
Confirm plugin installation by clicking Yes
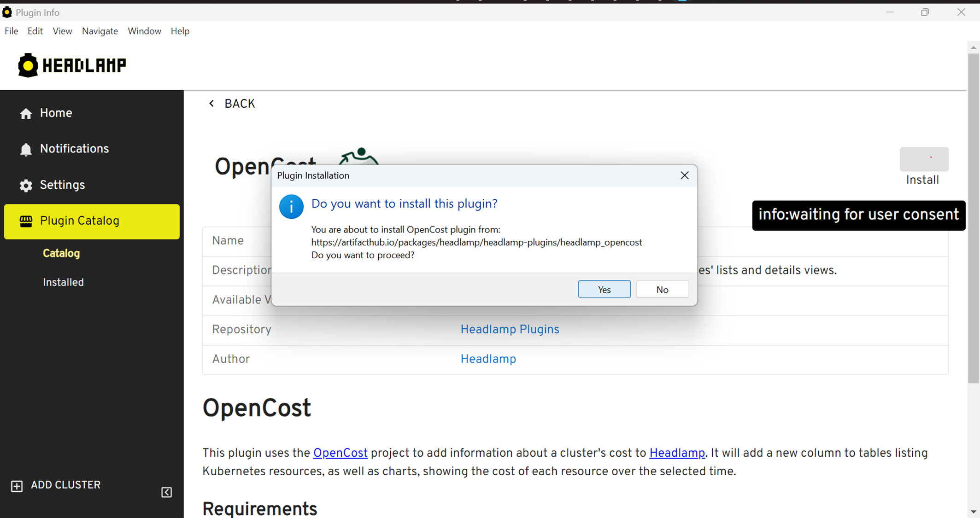pyautogui.click(x=604, y=289)
